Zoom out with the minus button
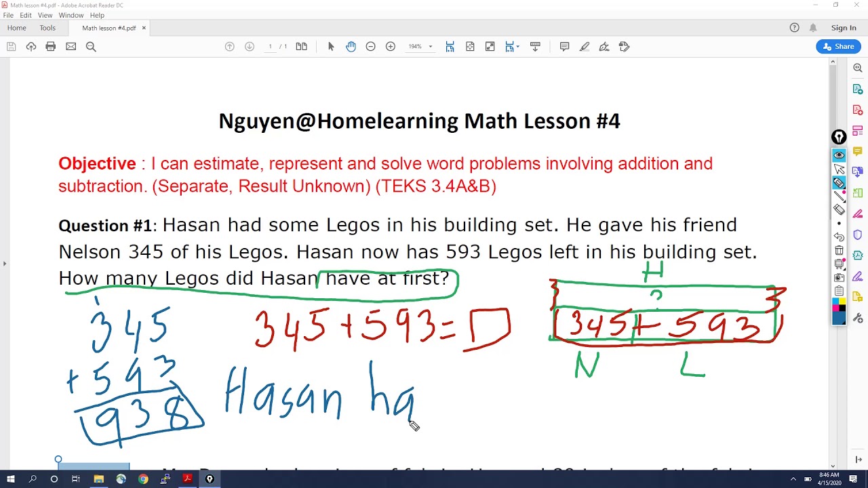This screenshot has width=868, height=488. click(x=370, y=47)
